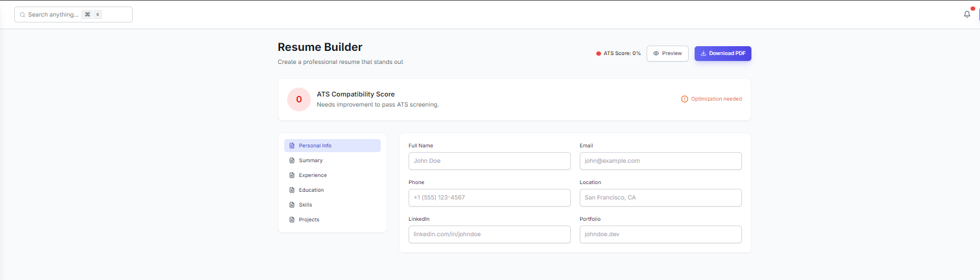Go to the Education section
980x280 pixels.
tap(332, 190)
